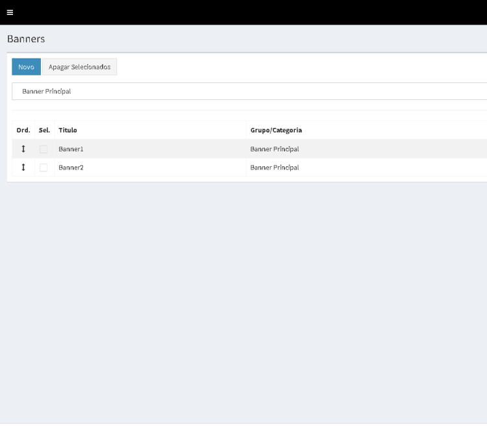Open the Banner1 title entry
The width and height of the screenshot is (487, 448).
click(x=71, y=149)
